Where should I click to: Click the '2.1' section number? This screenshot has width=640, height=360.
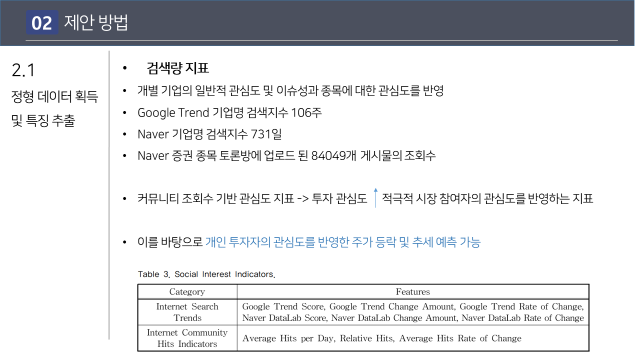(x=23, y=70)
